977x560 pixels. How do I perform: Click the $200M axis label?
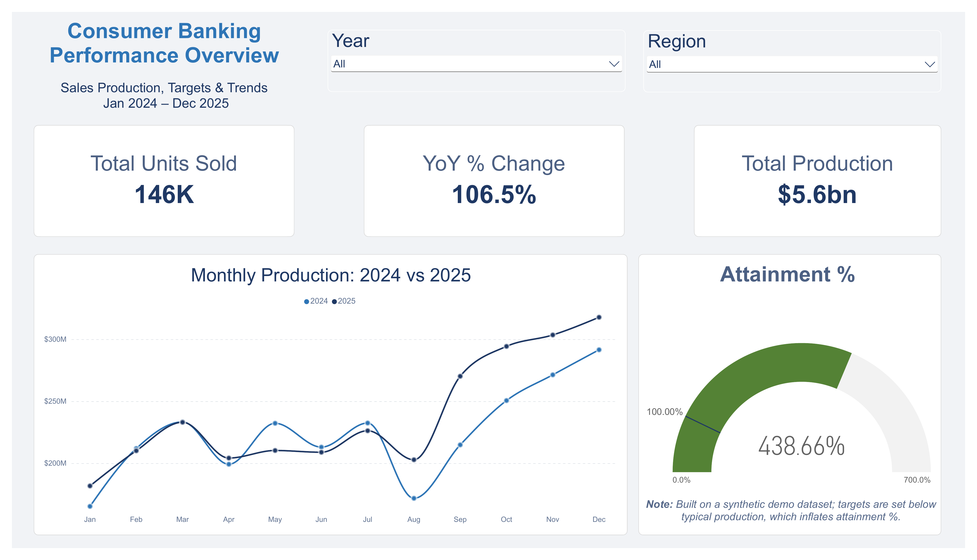coord(55,463)
